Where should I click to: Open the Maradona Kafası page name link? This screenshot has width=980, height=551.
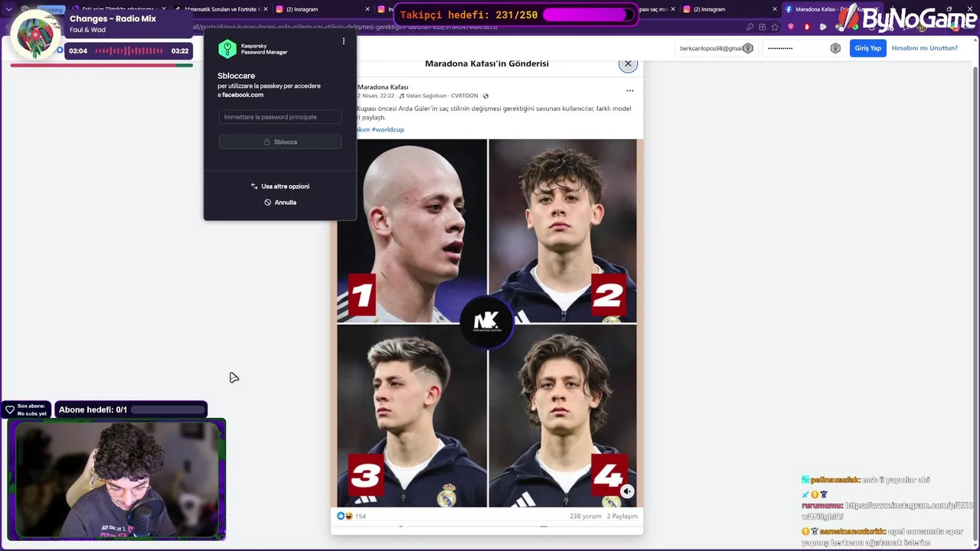(383, 87)
